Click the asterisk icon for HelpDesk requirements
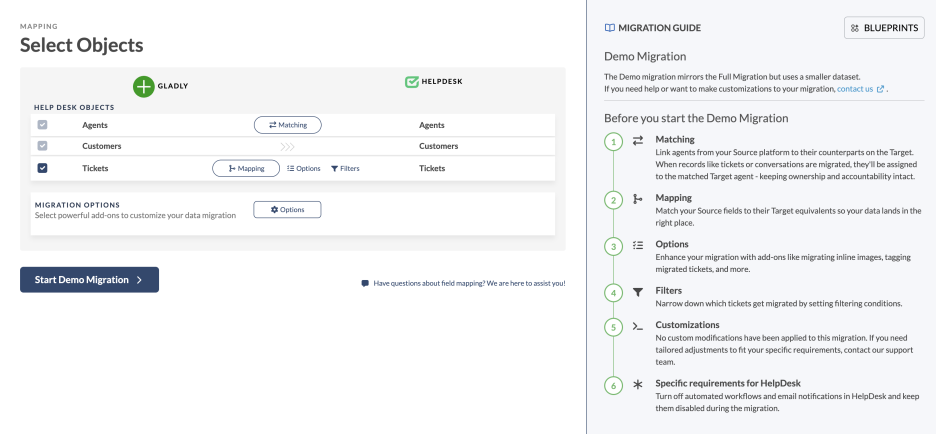Screen dimensions: 936x434 click(x=638, y=385)
